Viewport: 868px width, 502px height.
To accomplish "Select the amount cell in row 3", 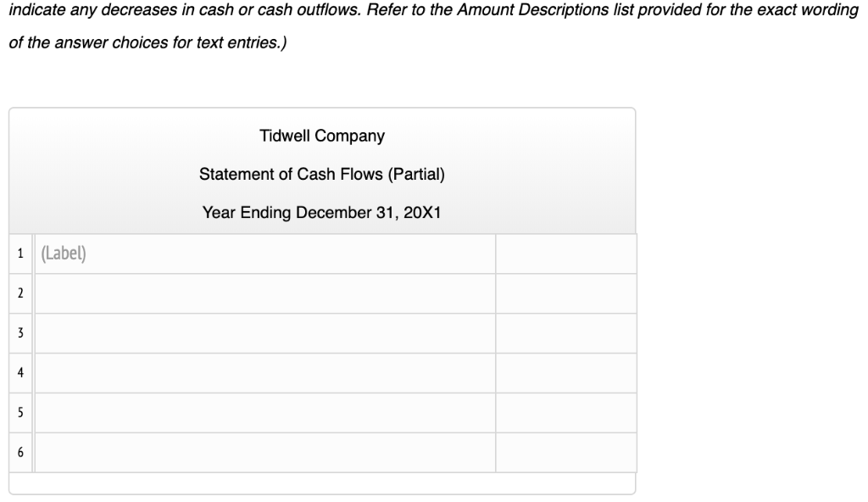I will tap(565, 332).
